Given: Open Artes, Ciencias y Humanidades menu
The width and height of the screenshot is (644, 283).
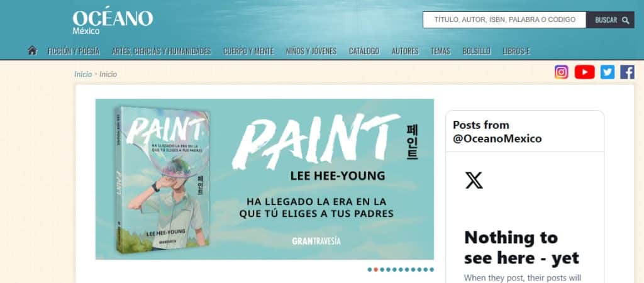Looking at the screenshot, I should tap(162, 52).
